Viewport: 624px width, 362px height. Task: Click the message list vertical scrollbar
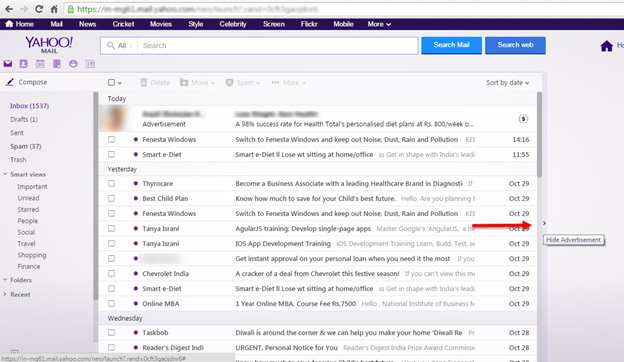539,134
